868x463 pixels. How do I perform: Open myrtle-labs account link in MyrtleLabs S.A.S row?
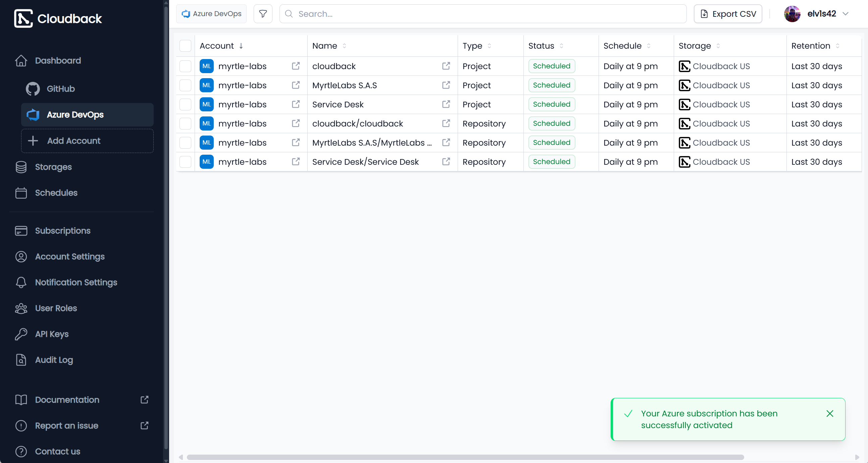(296, 85)
